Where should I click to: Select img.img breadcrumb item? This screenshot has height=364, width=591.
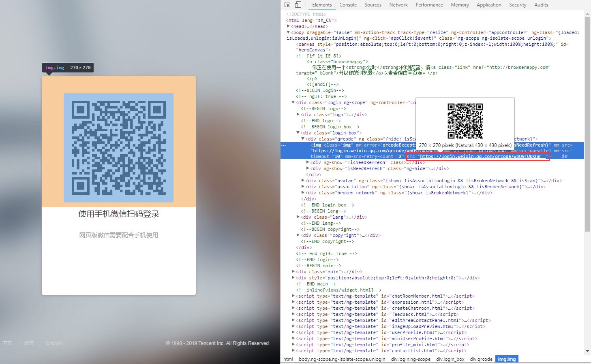click(x=507, y=359)
